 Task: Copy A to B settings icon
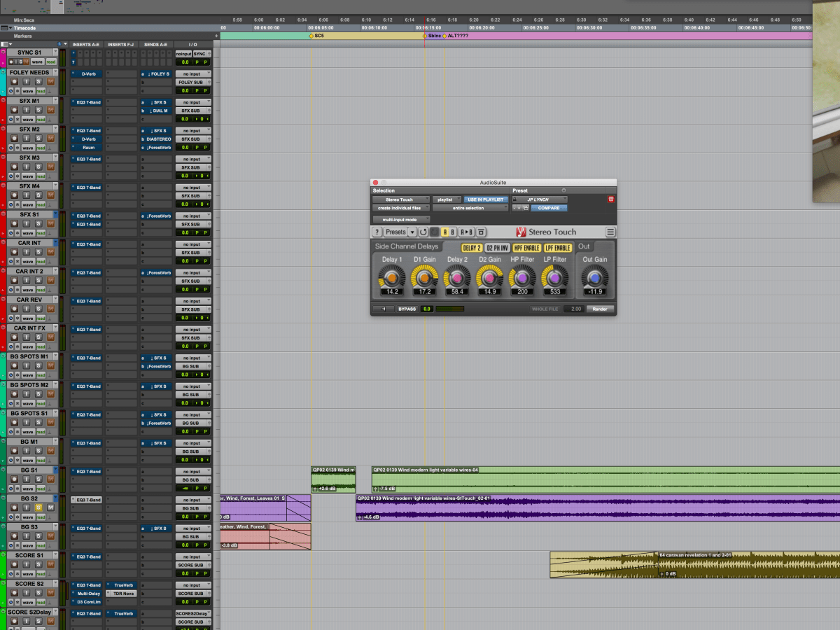click(467, 232)
